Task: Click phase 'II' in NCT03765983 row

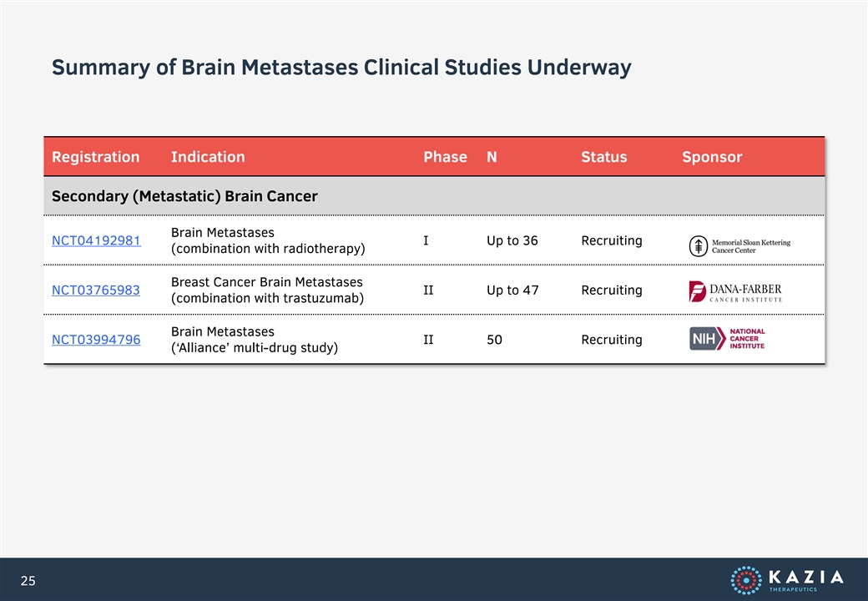Action: point(428,290)
